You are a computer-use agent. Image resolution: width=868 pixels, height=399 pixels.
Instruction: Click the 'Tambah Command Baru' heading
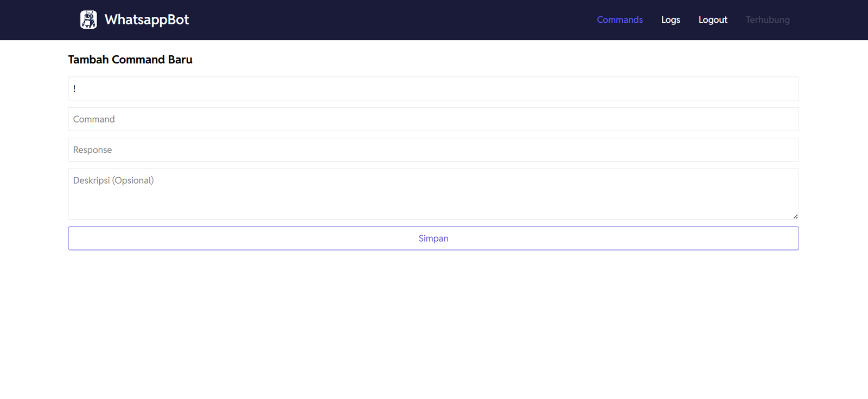[x=130, y=60]
